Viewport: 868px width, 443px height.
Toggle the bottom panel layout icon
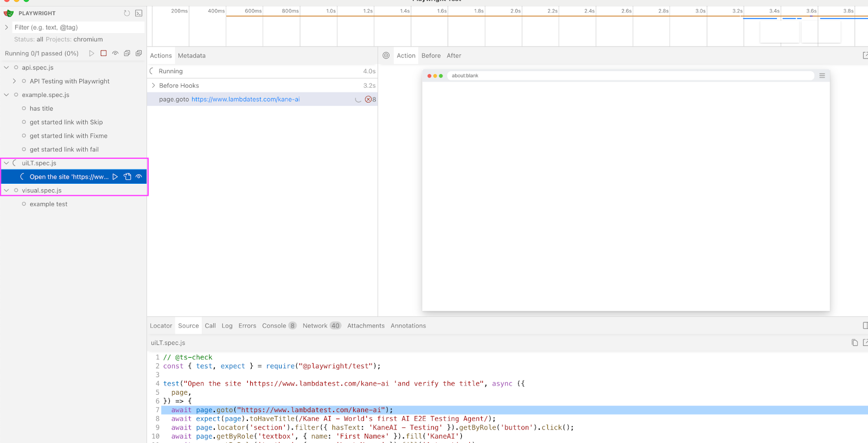(x=865, y=325)
